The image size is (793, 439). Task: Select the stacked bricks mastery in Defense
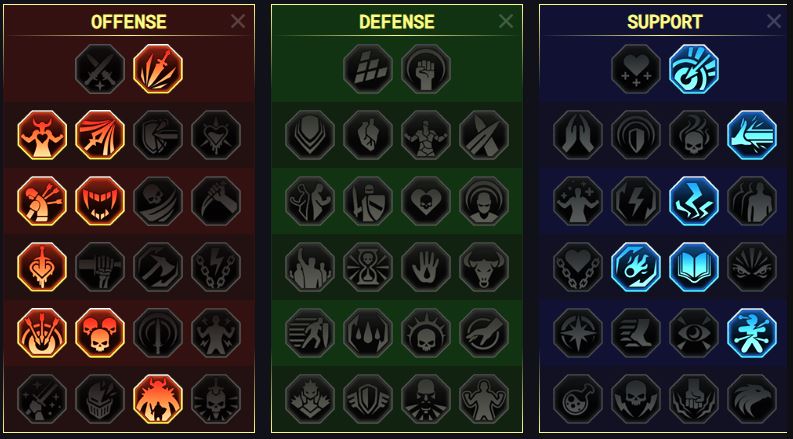[x=368, y=69]
